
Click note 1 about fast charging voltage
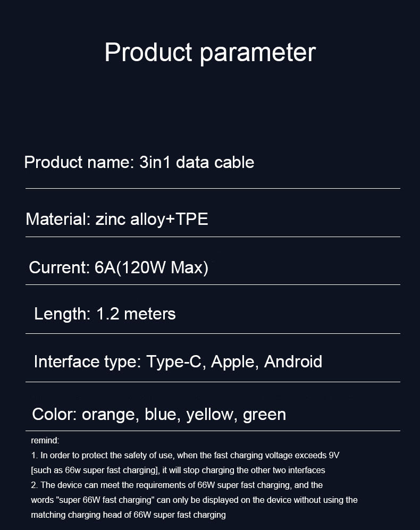coord(185,456)
